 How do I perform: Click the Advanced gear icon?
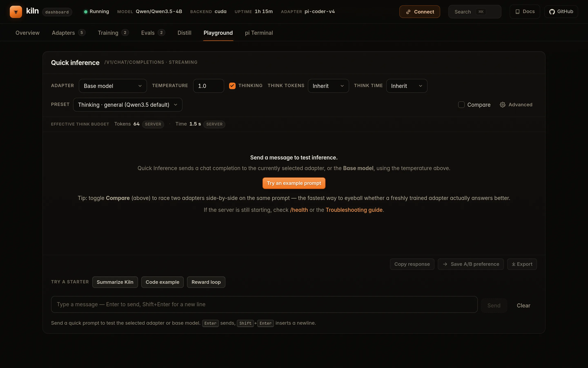click(502, 105)
